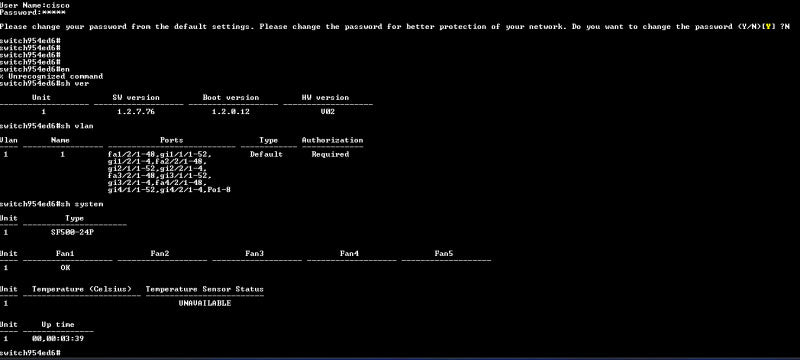Click the 'Vlan' column header
800x360 pixels.
click(9, 140)
